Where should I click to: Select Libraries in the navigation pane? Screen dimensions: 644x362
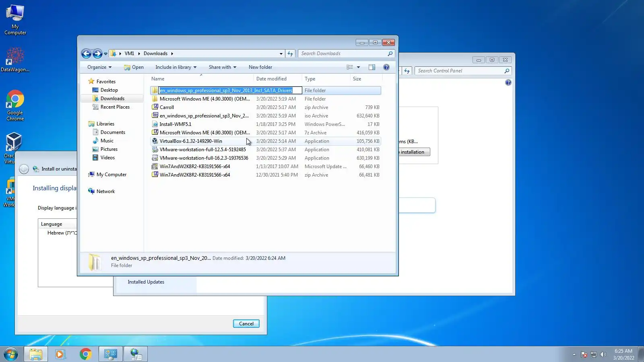[x=105, y=124]
